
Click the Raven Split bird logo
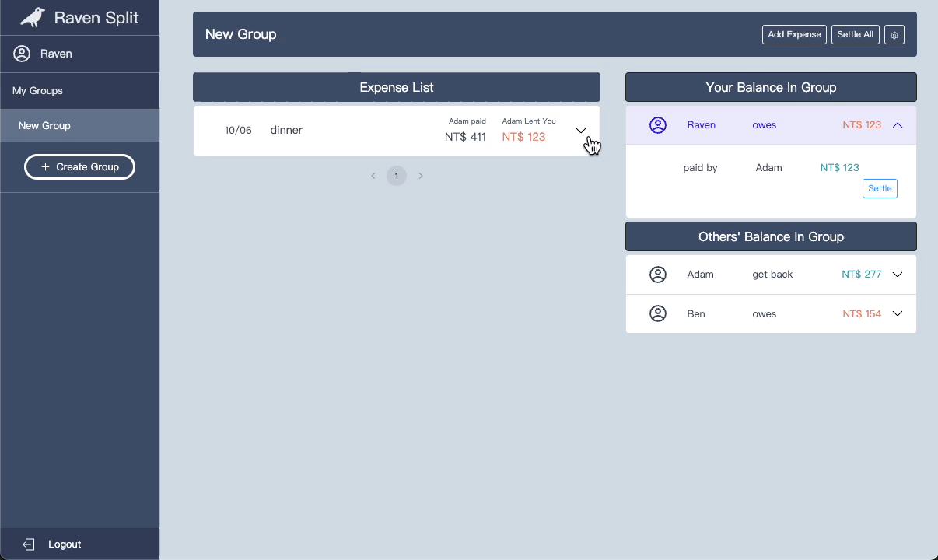(x=32, y=17)
